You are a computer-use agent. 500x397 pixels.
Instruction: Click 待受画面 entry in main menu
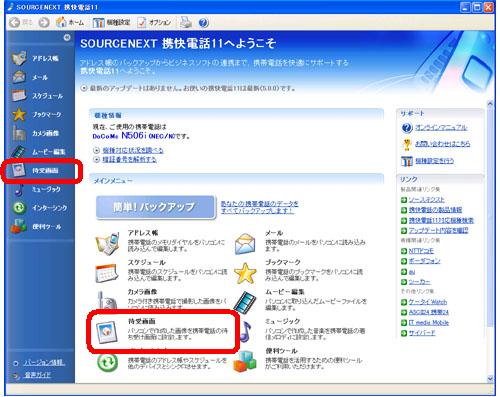tap(162, 330)
